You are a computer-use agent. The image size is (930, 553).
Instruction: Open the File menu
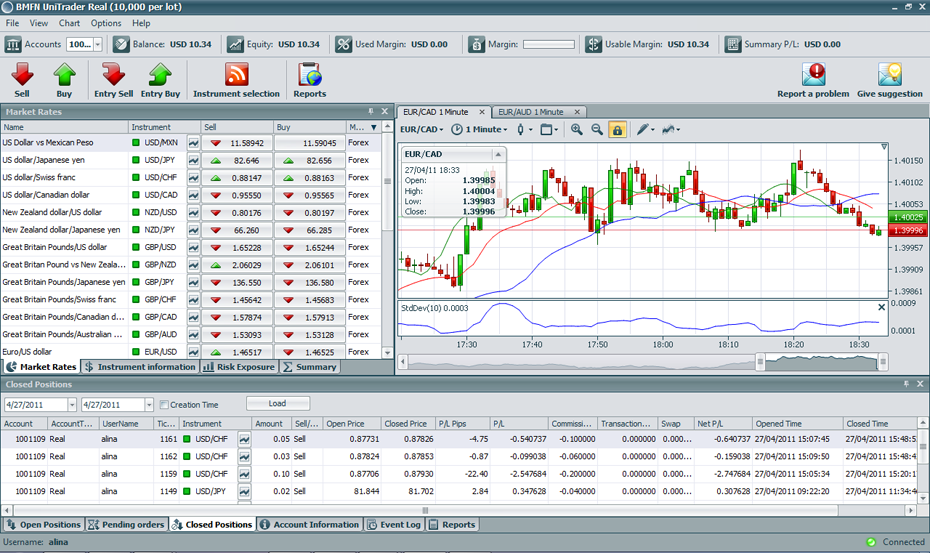click(x=12, y=23)
